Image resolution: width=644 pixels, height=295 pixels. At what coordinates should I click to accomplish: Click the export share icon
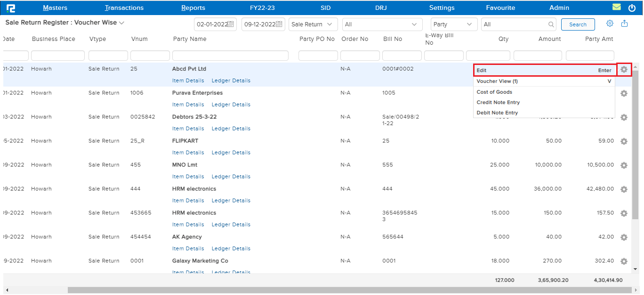(x=625, y=24)
